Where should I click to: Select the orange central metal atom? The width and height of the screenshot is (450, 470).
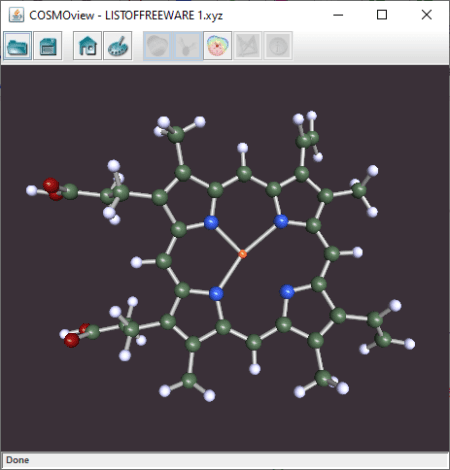pyautogui.click(x=243, y=254)
